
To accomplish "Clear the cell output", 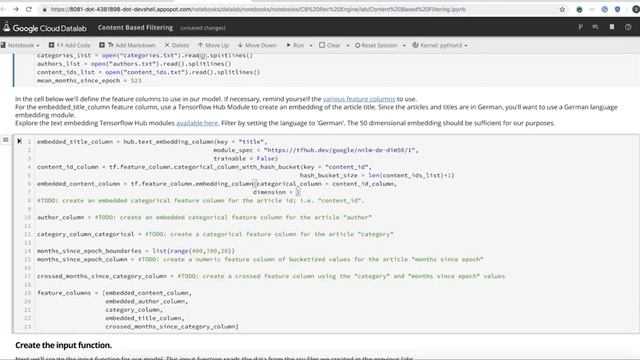I will click(330, 45).
